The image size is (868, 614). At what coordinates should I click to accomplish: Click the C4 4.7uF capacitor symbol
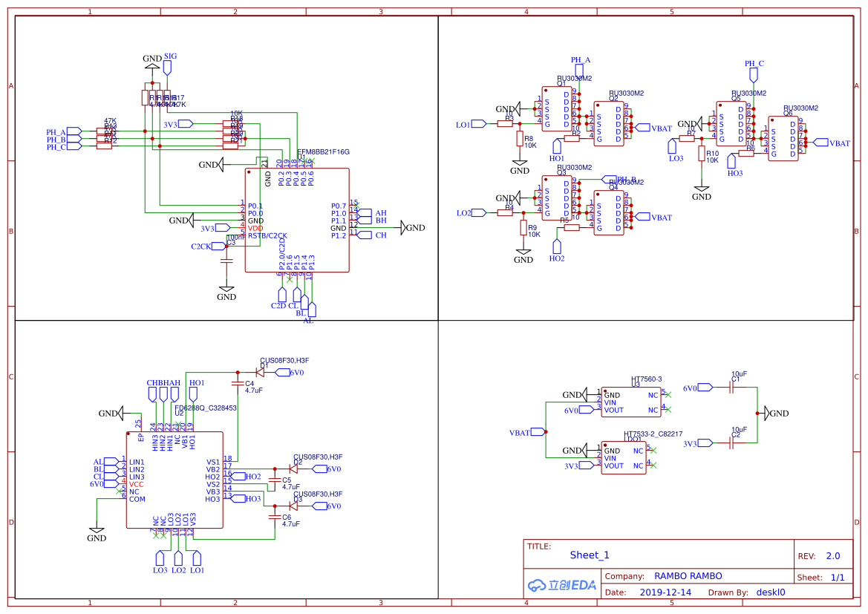click(x=237, y=384)
